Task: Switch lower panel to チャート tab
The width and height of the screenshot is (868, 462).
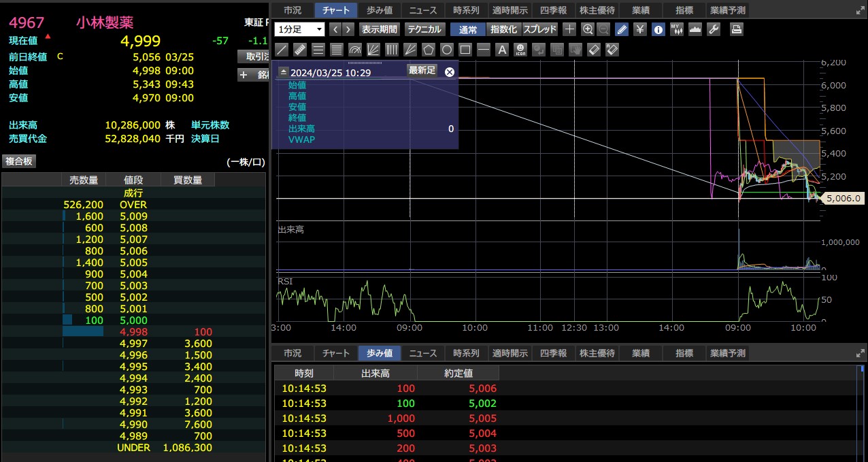Action: 336,353
